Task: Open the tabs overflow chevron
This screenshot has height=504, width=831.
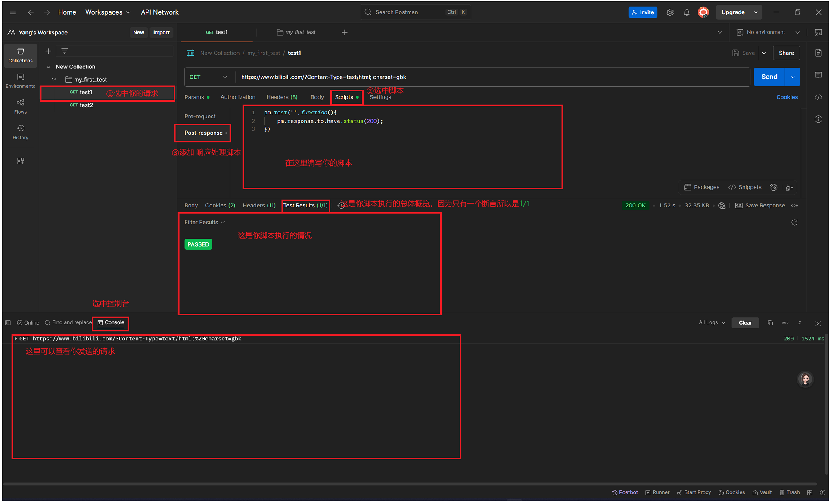Action: coord(720,32)
